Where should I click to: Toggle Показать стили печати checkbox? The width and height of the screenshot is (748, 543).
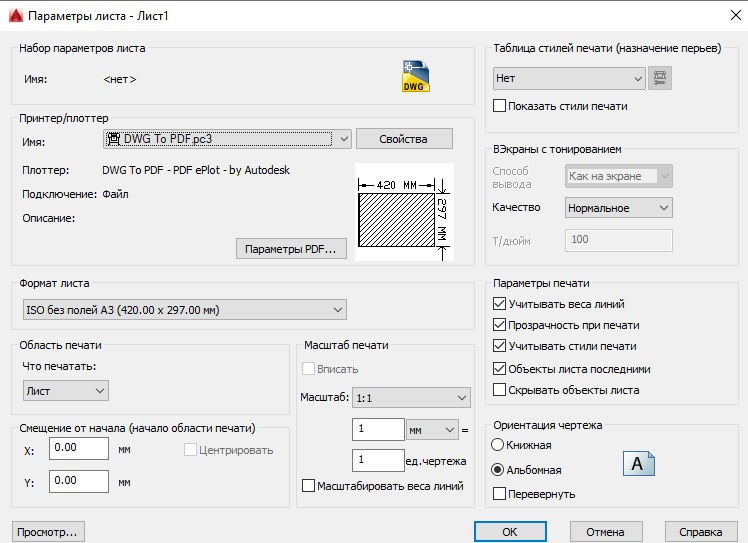[x=499, y=105]
